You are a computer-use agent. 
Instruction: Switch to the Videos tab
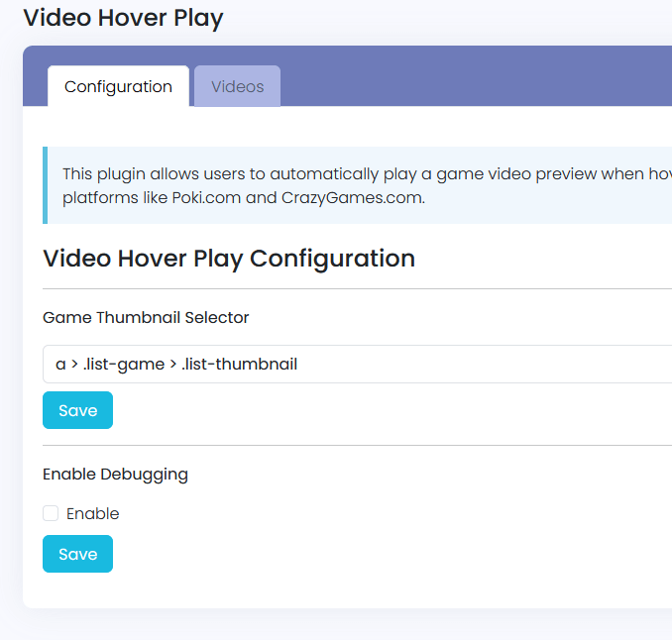pyautogui.click(x=238, y=86)
